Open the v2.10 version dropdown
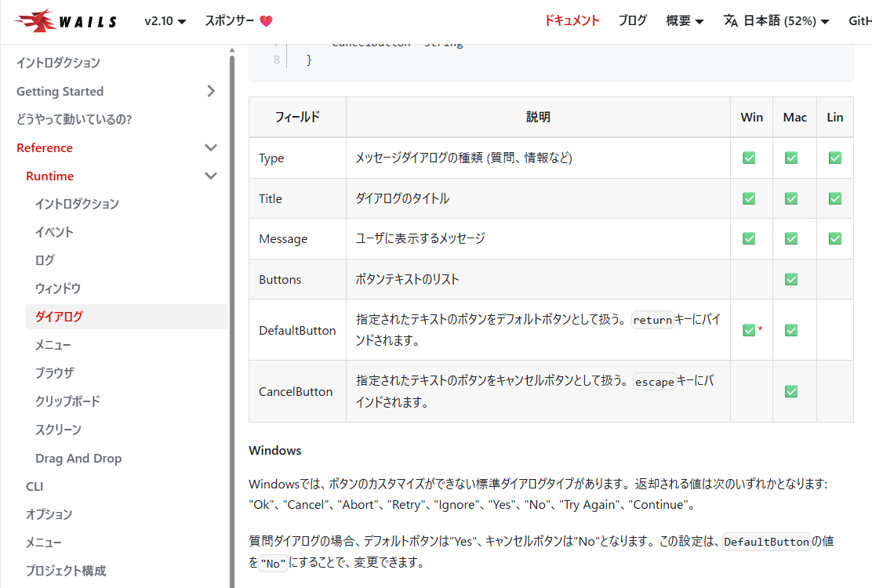Image resolution: width=872 pixels, height=588 pixels. click(x=165, y=21)
